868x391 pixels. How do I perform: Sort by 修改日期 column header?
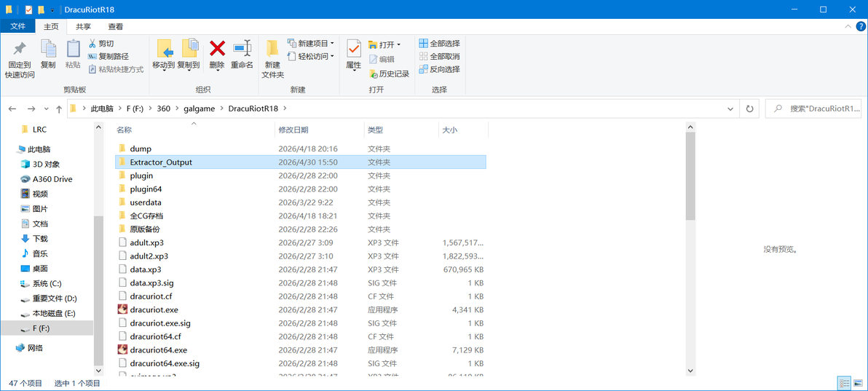coord(320,130)
